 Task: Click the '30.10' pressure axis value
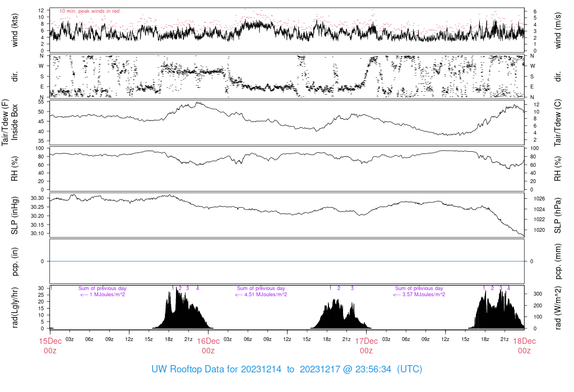[38, 234]
